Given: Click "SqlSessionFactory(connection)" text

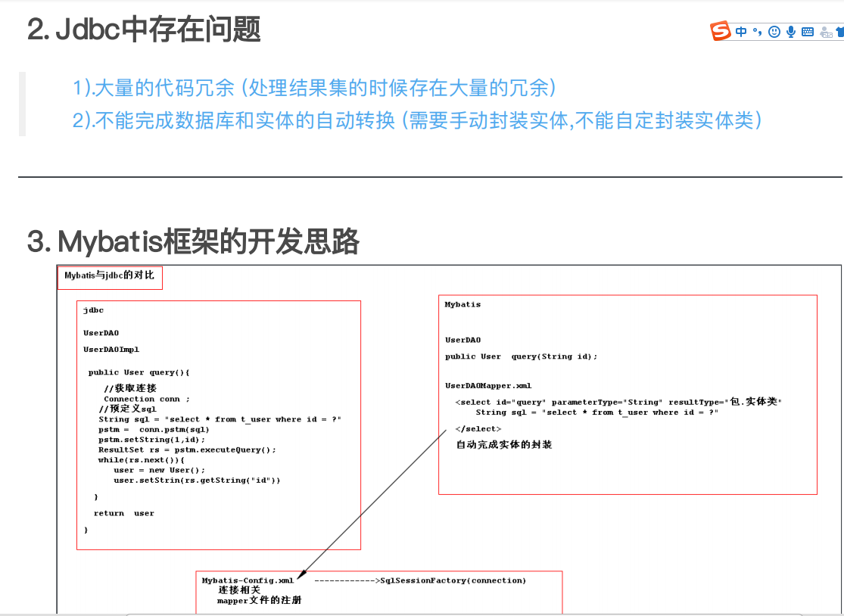Looking at the screenshot, I should tap(453, 580).
